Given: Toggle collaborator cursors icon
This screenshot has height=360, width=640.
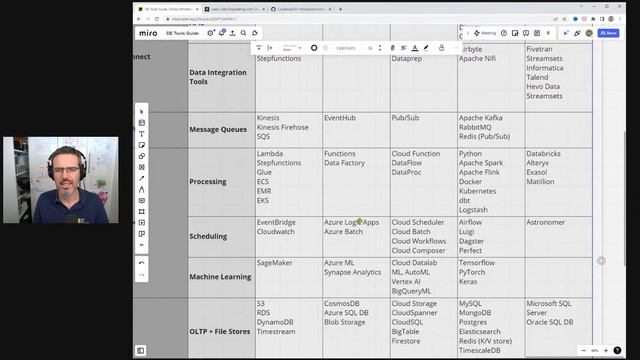Looking at the screenshot, I should coord(566,33).
